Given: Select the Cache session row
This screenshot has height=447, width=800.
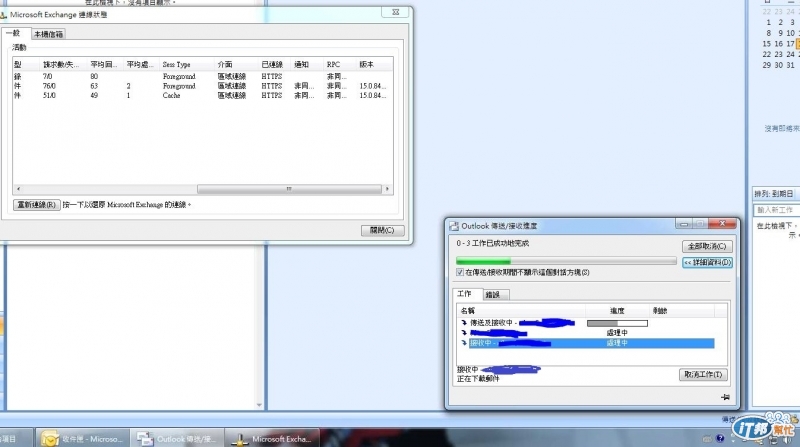Looking at the screenshot, I should (203, 95).
